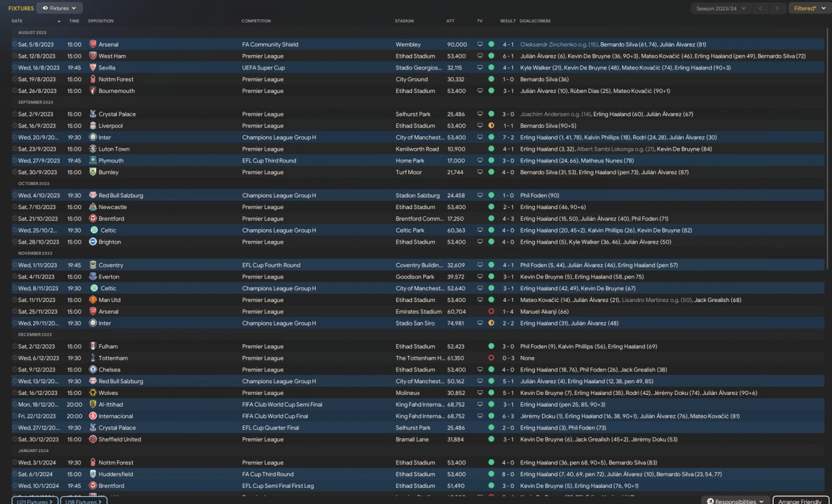Open Liverpool via its club badge
832x504 pixels.
click(x=92, y=126)
